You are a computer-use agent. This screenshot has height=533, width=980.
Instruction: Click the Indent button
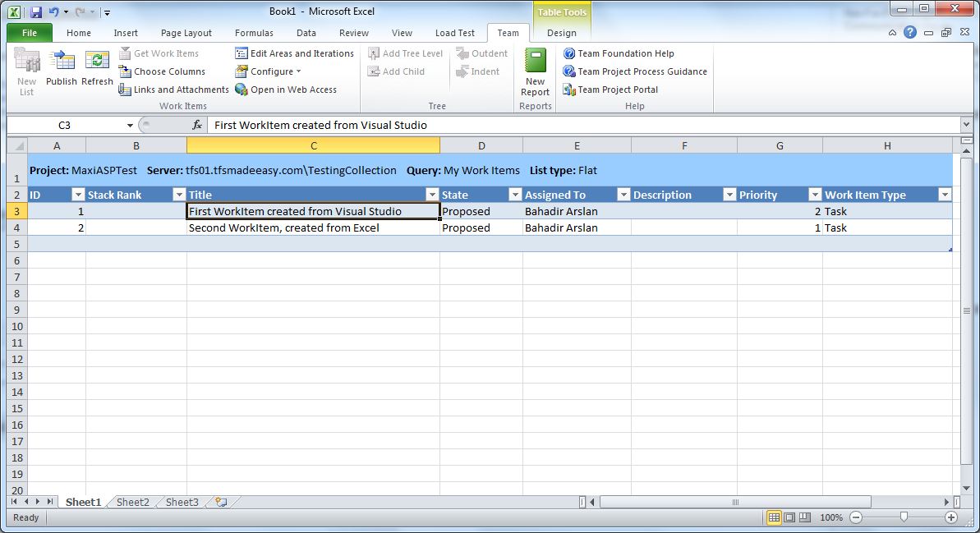click(477, 71)
